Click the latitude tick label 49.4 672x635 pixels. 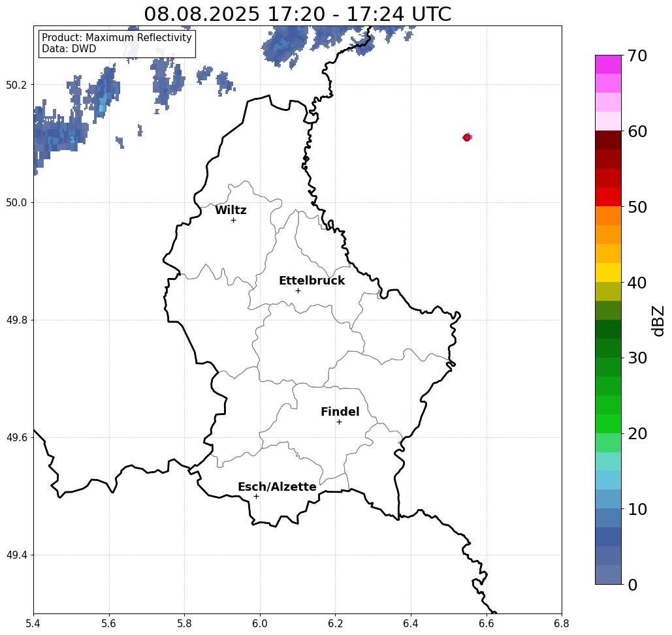point(16,555)
